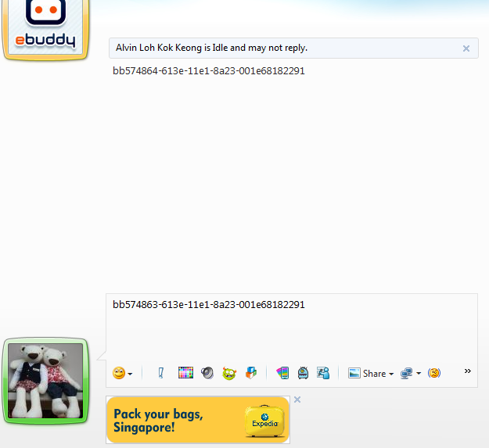The height and width of the screenshot is (448, 489).
Task: Expand the computers remote assistance dropdown
Action: tap(411, 373)
